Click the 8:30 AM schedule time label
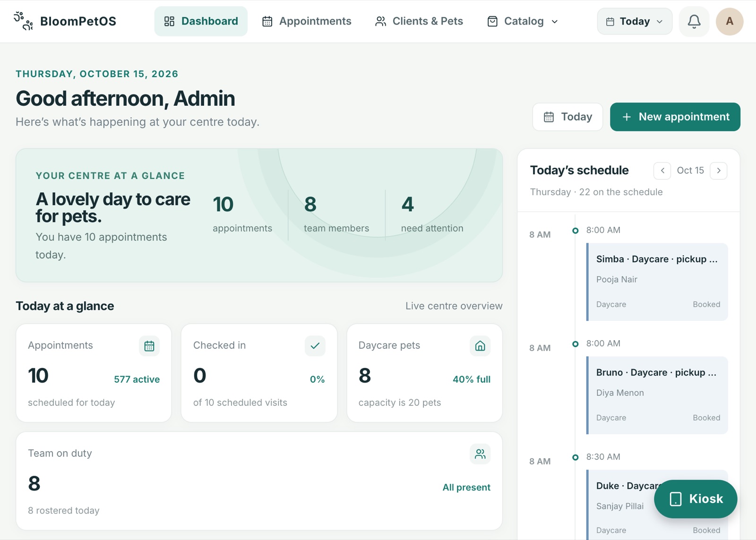The image size is (756, 540). (x=603, y=457)
